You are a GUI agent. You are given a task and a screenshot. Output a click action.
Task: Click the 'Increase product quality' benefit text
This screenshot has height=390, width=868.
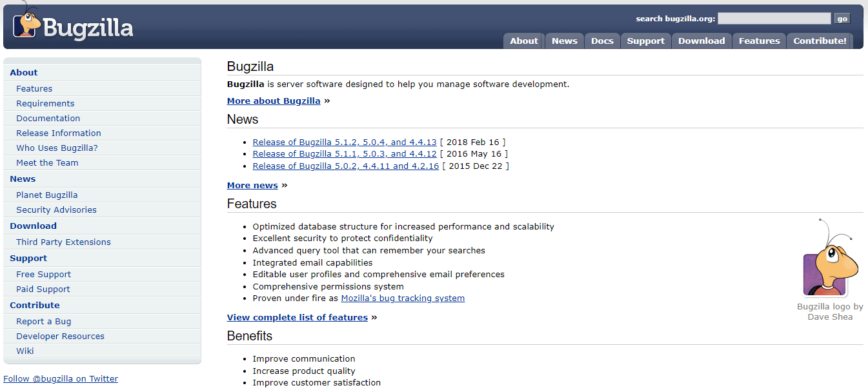(x=304, y=371)
